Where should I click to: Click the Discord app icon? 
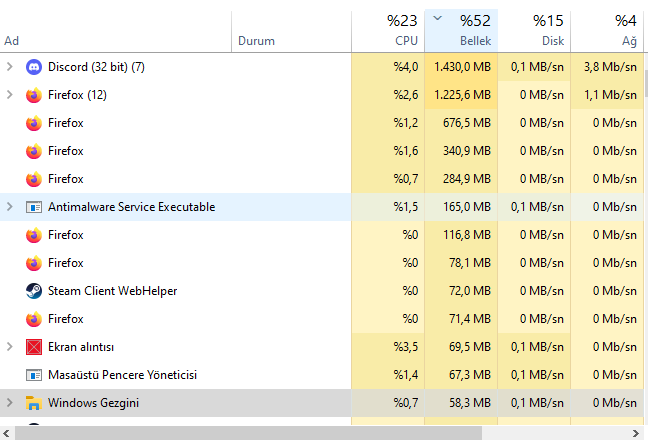(33, 67)
